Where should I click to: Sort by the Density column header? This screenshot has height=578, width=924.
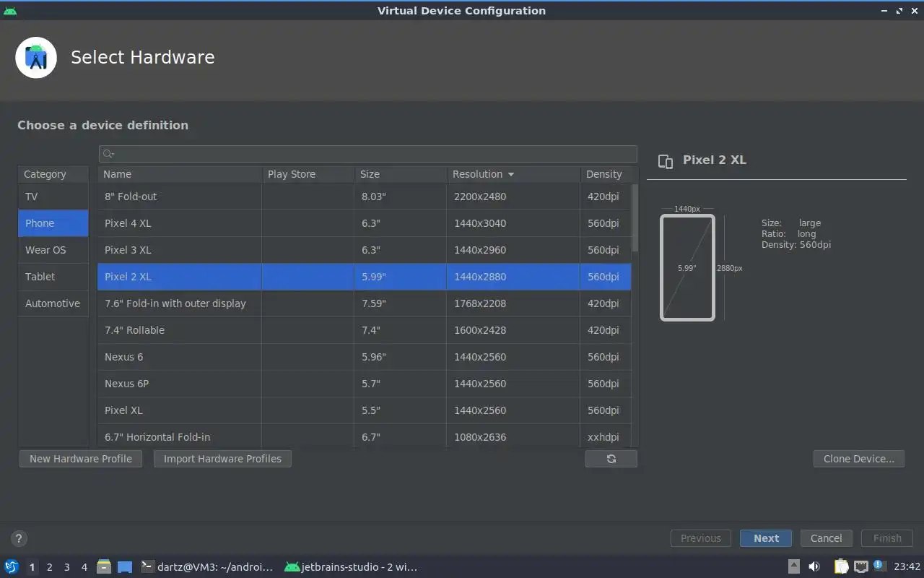[x=606, y=174]
